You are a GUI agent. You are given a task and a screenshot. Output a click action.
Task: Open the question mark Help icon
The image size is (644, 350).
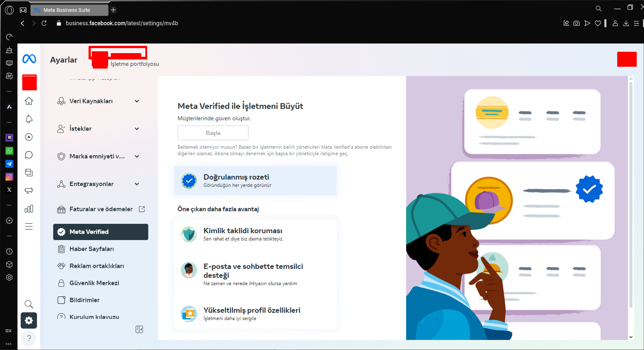pyautogui.click(x=29, y=338)
